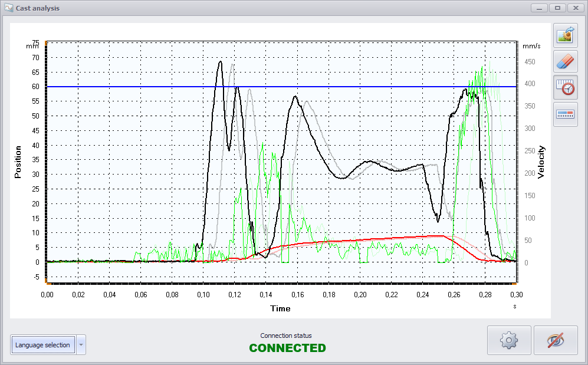Click the Cast analysis window icon

pos(8,9)
